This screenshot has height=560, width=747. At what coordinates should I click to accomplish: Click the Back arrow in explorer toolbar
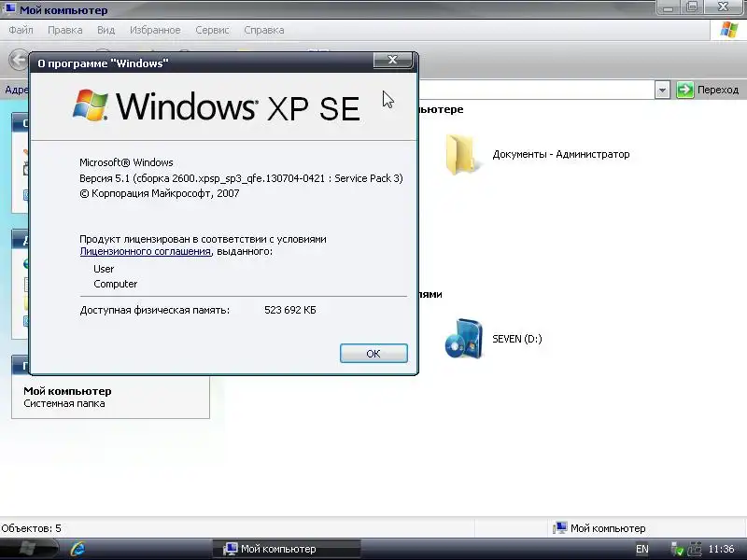(18, 61)
